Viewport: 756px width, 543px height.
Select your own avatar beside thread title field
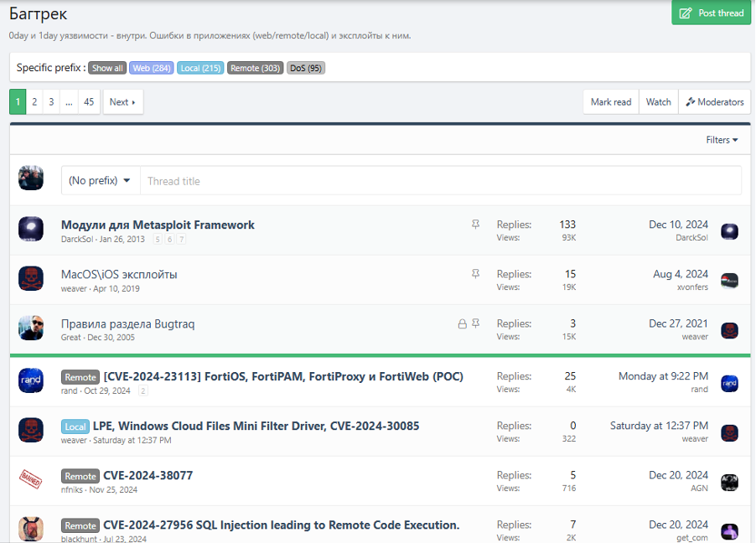[31, 178]
